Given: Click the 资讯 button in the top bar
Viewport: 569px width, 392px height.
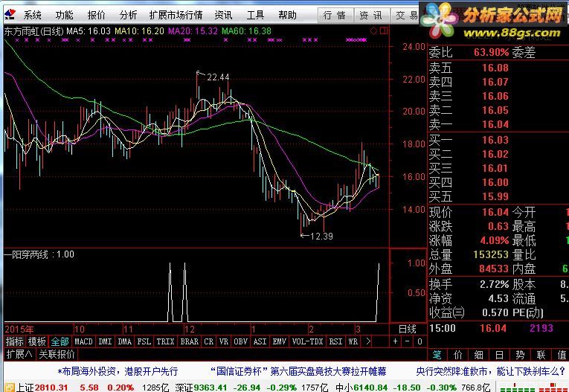Looking at the screenshot, I should click(x=371, y=15).
